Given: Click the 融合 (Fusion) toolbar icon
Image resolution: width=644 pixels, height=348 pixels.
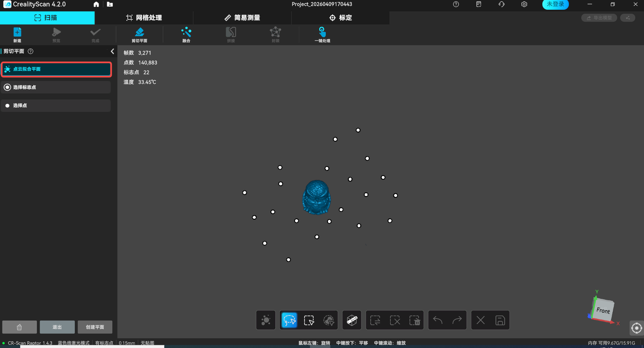Looking at the screenshot, I should click(186, 34).
